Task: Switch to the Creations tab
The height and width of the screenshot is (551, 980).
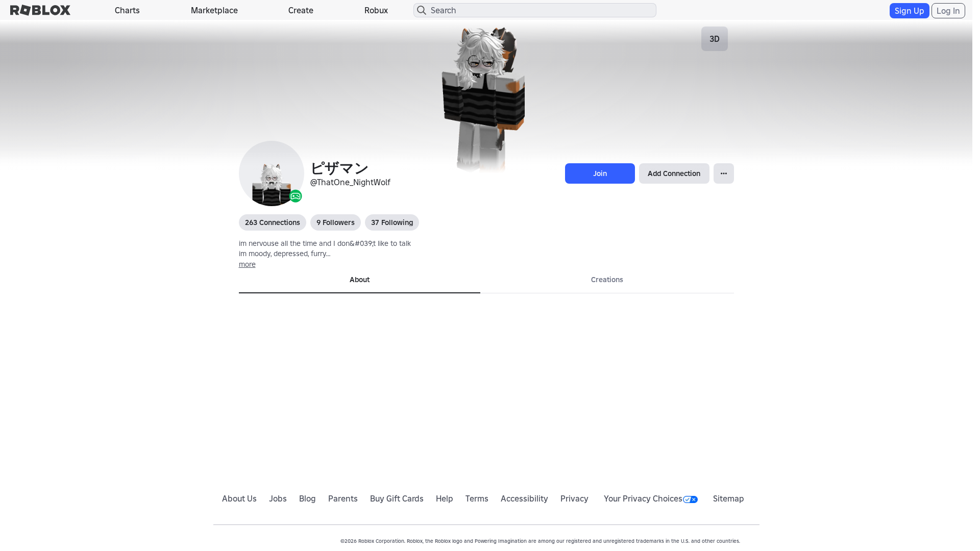Action: [x=607, y=280]
